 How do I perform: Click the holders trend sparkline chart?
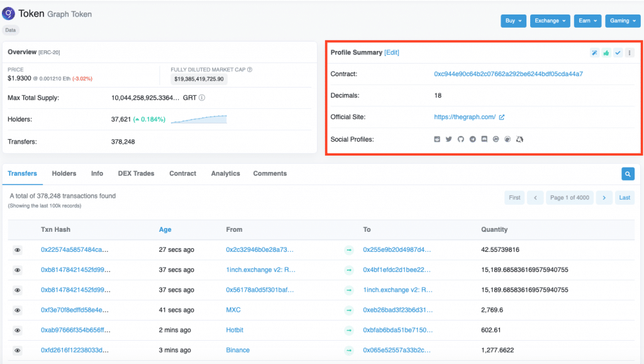coord(199,119)
